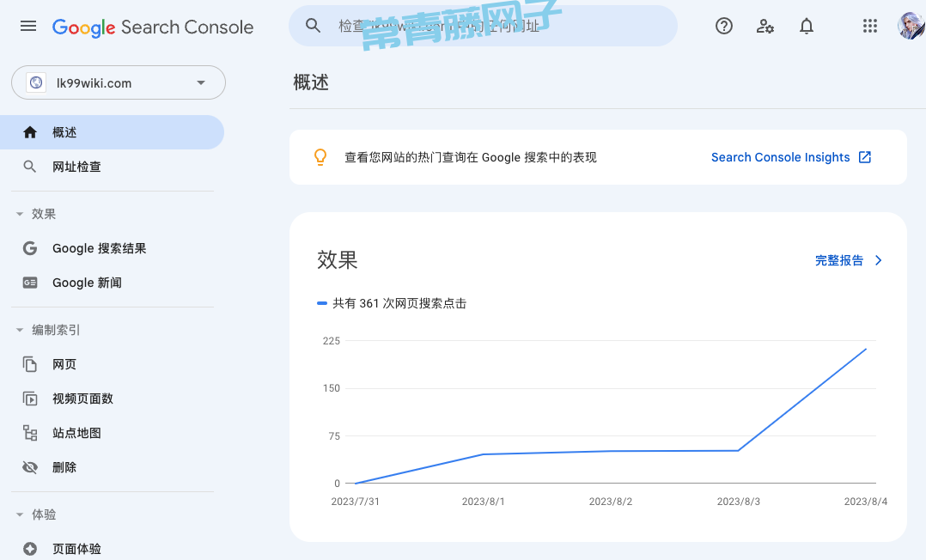Viewport: 926px width, 560px height.
Task: Focus the URL inspection search field
Action: point(483,26)
